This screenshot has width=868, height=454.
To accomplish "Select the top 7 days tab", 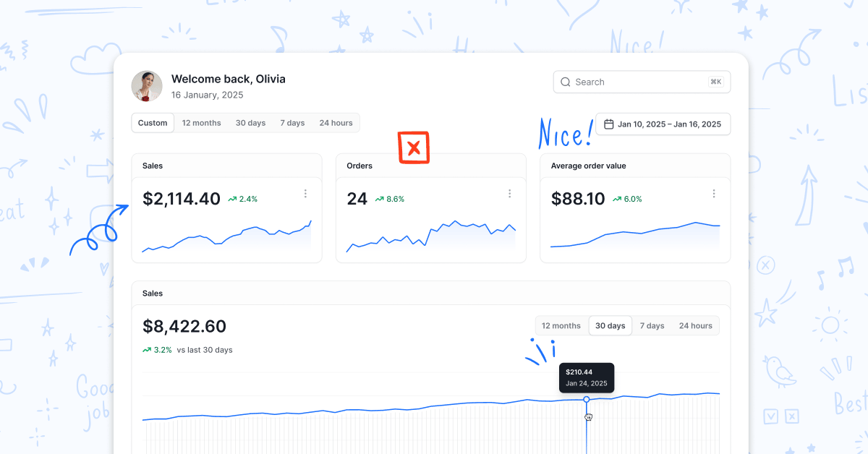I will (x=292, y=123).
